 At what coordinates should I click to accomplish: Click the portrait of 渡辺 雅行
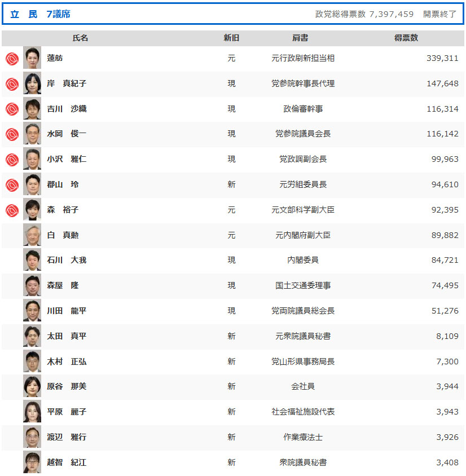point(32,437)
